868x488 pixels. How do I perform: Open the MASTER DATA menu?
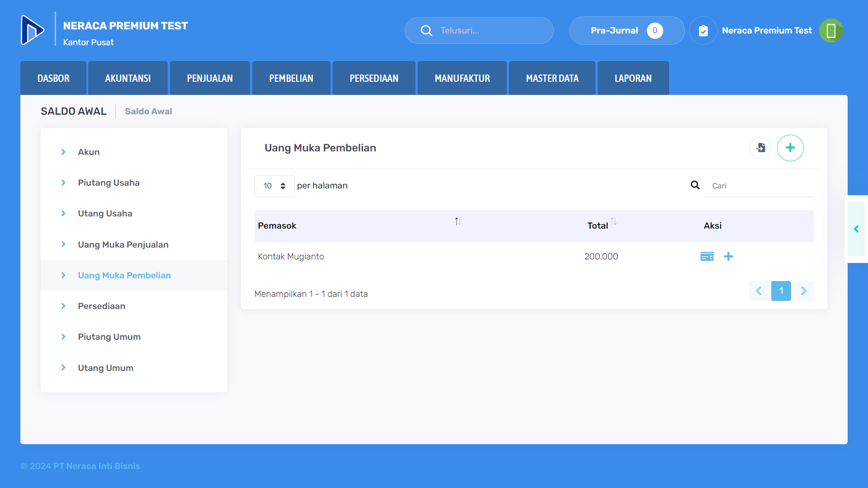(x=552, y=78)
